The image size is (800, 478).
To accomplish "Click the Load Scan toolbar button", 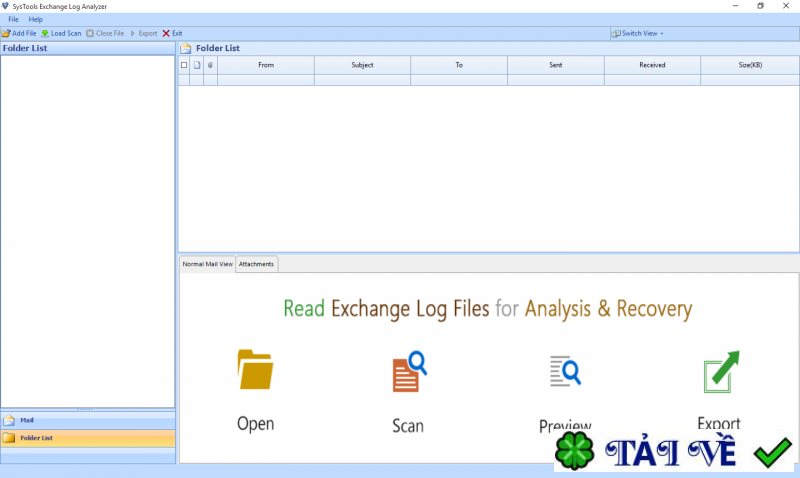I will coord(61,33).
